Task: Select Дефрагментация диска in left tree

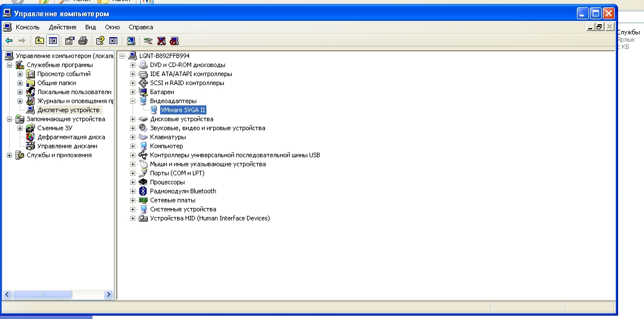Action: pos(71,137)
